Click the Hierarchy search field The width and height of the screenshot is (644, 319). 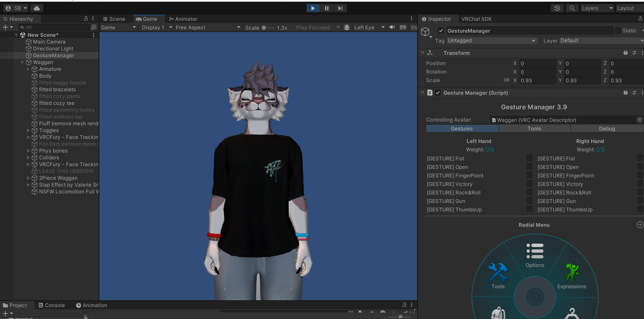click(x=54, y=27)
